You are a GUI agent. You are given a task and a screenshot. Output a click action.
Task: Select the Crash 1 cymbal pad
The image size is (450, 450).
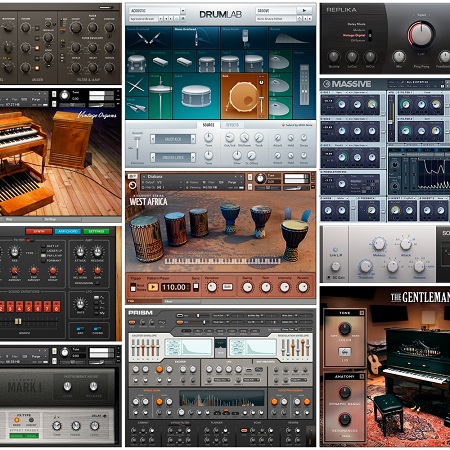(x=280, y=61)
